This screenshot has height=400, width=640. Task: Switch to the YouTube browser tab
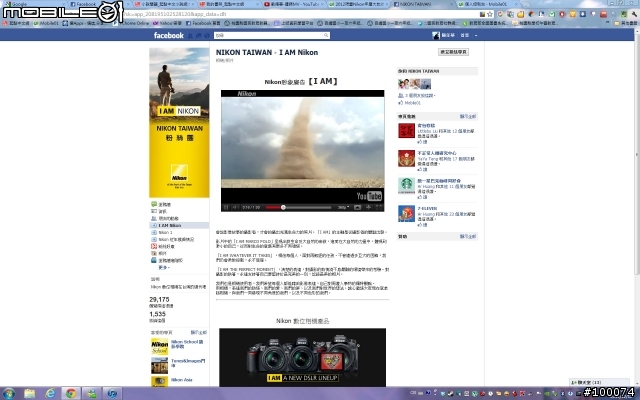(x=291, y=4)
